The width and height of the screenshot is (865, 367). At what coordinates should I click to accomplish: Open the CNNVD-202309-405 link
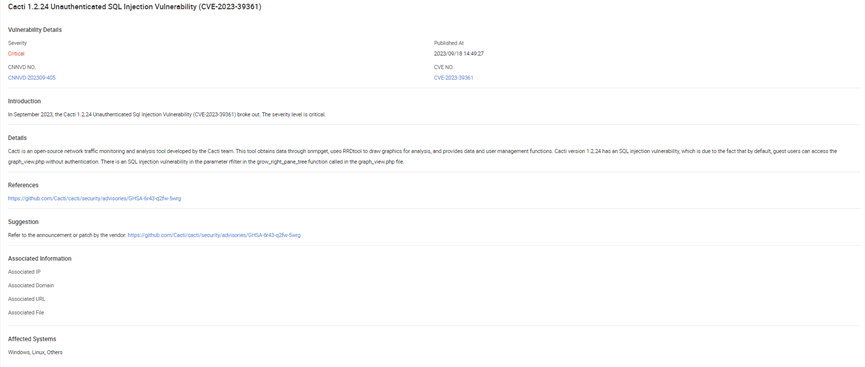(31, 78)
